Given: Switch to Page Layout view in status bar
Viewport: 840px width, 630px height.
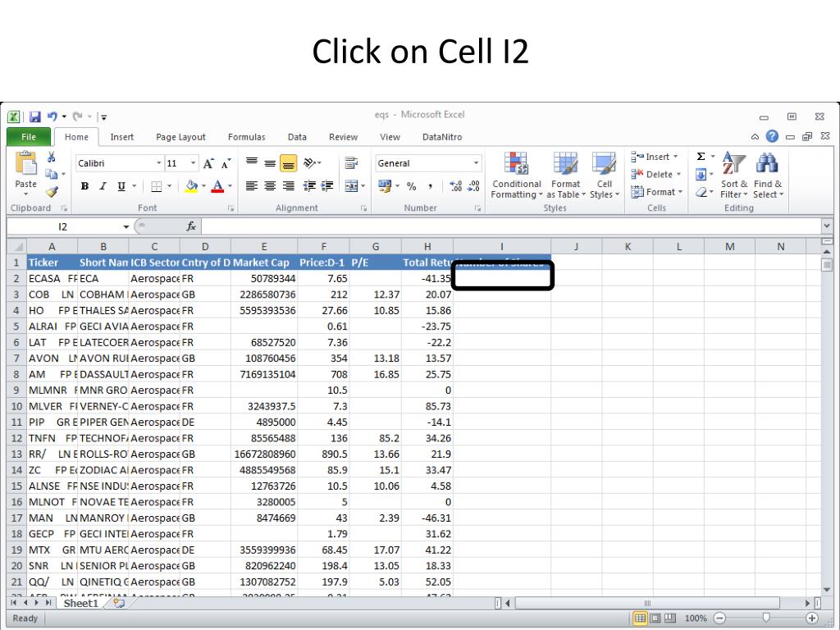Looking at the screenshot, I should coord(655,619).
